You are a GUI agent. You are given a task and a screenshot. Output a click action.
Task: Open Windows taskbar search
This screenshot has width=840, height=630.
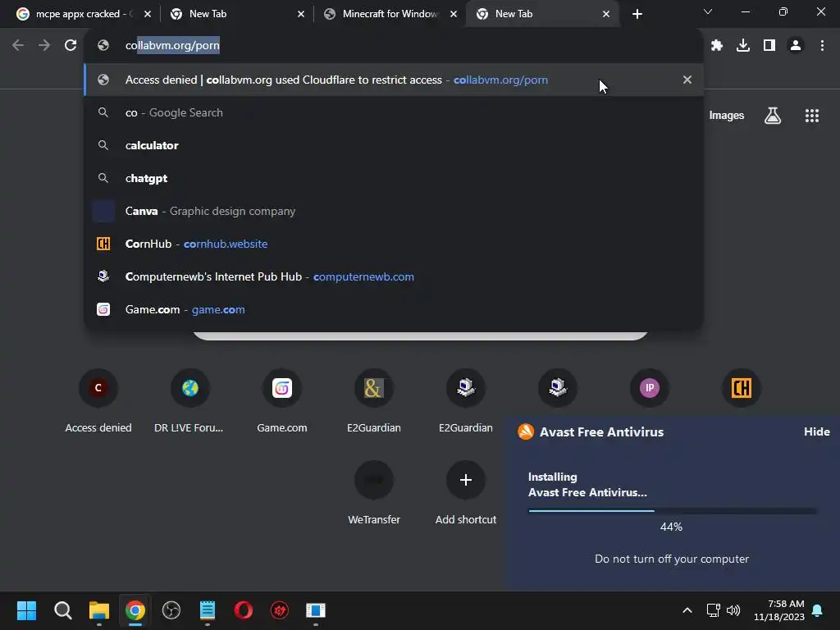point(62,610)
